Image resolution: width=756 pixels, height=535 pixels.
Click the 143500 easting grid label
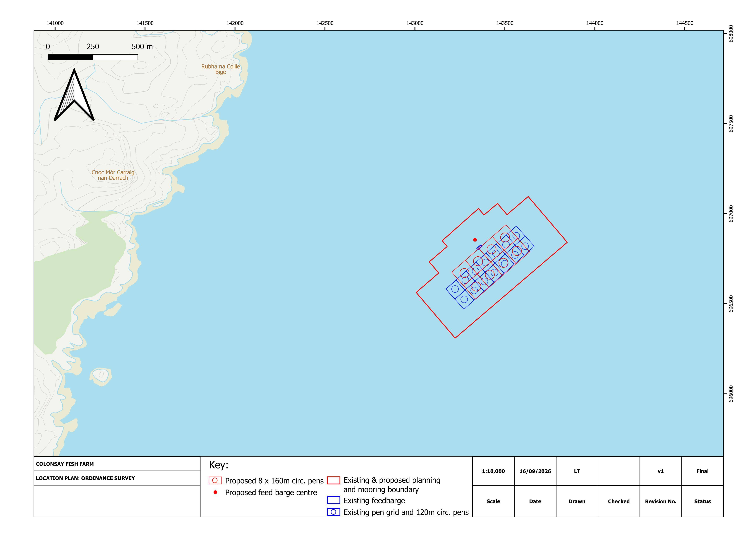505,23
